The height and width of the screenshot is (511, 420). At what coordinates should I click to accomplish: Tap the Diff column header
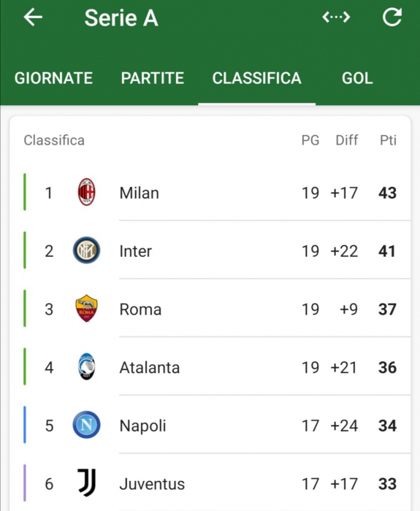pyautogui.click(x=347, y=140)
